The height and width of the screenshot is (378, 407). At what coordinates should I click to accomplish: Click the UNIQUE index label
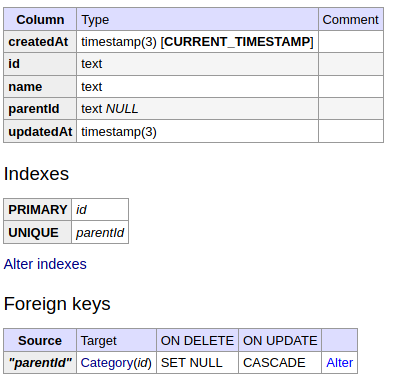coord(38,232)
